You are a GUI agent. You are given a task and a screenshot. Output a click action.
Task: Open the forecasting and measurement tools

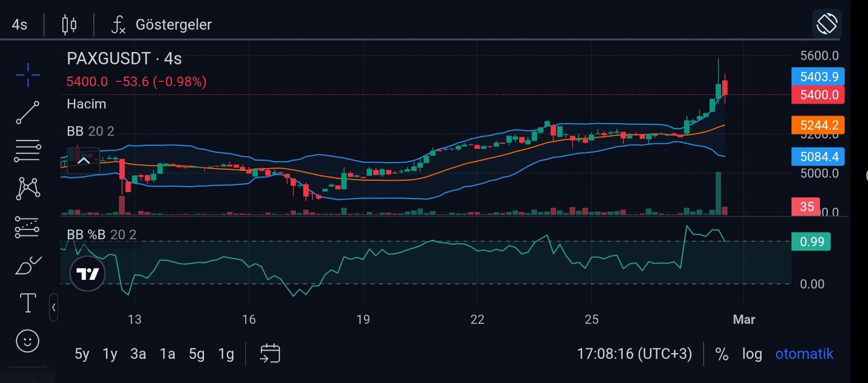click(28, 227)
